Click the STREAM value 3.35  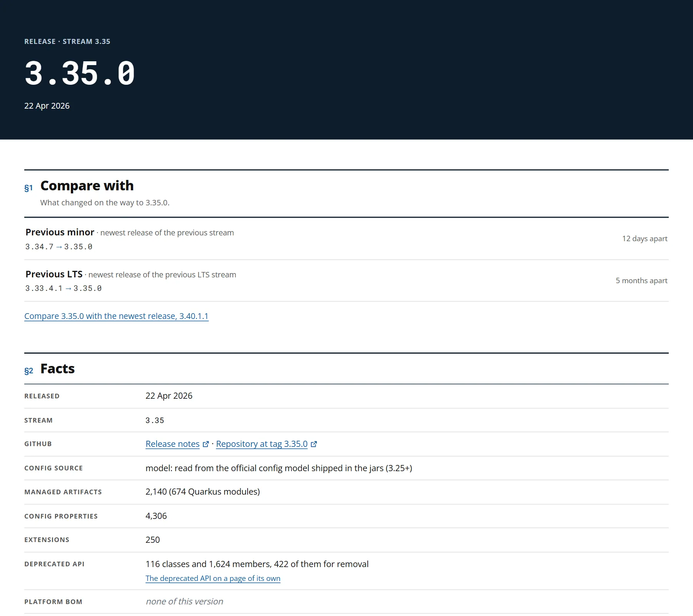(x=155, y=420)
